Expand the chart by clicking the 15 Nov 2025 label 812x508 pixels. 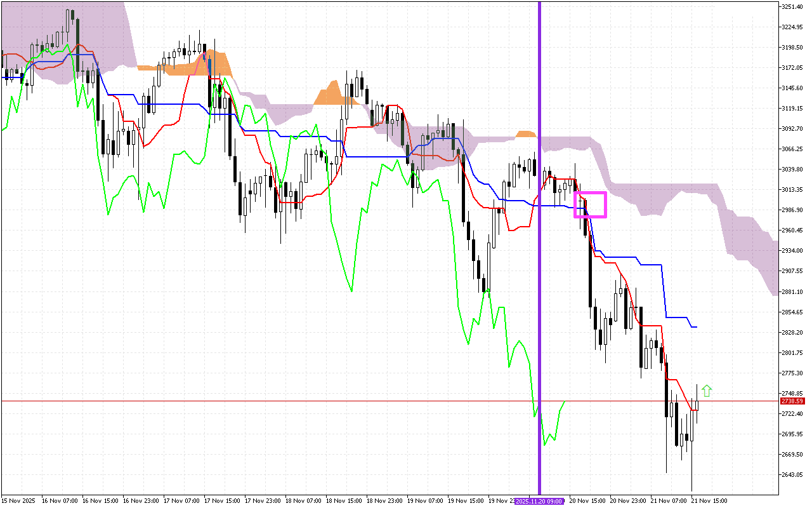click(x=17, y=500)
